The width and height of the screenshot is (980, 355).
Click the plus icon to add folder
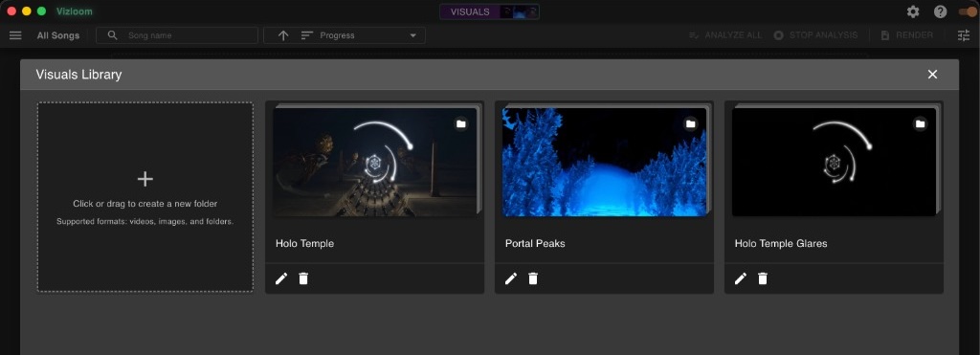coord(145,179)
